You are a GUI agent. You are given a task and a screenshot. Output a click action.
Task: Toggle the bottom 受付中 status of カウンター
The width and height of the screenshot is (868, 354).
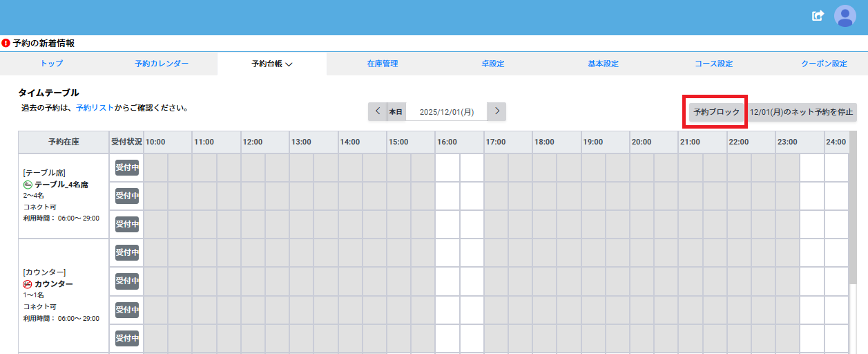tap(126, 338)
